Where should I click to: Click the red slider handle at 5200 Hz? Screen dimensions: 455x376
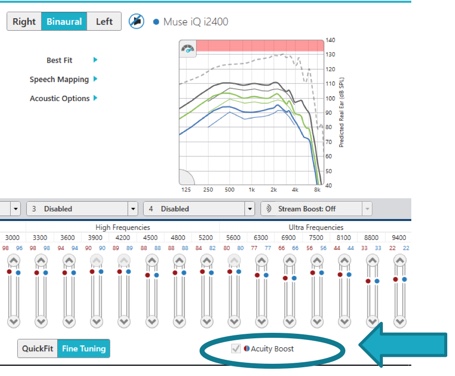pos(202,272)
